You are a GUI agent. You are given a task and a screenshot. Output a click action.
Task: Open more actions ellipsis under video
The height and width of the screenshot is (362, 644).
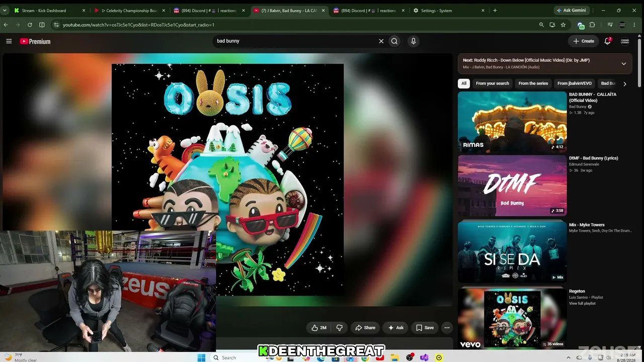[447, 328]
